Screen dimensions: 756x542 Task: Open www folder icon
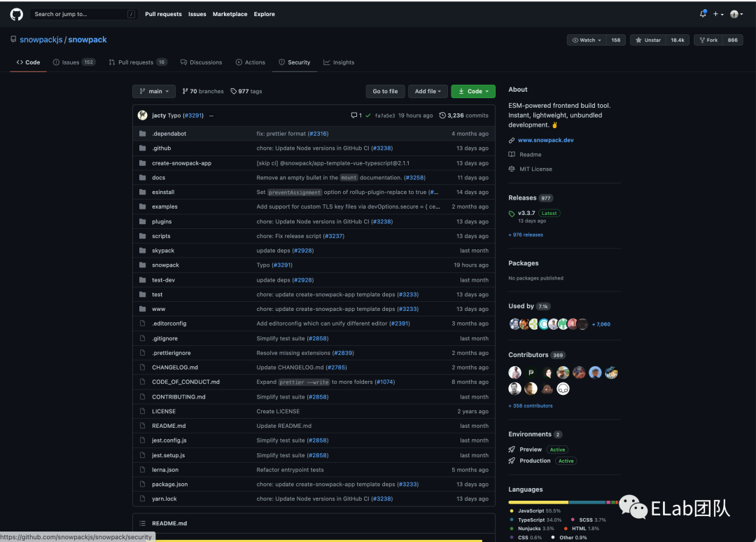142,309
